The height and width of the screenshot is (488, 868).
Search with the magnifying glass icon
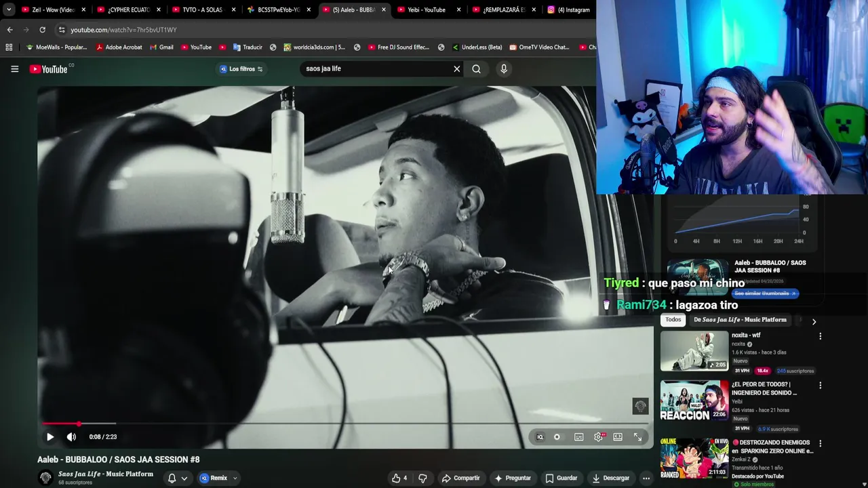pos(476,68)
